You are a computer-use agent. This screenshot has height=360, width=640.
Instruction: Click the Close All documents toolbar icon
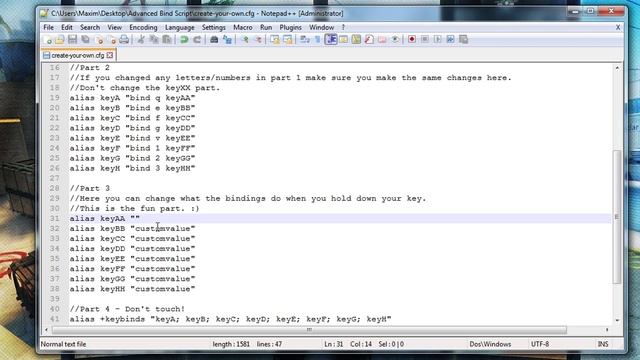(x=111, y=40)
